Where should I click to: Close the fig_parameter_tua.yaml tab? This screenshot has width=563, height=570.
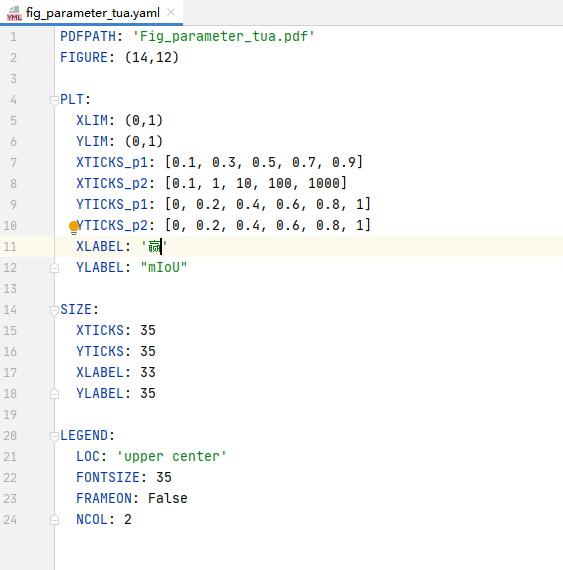click(x=171, y=12)
